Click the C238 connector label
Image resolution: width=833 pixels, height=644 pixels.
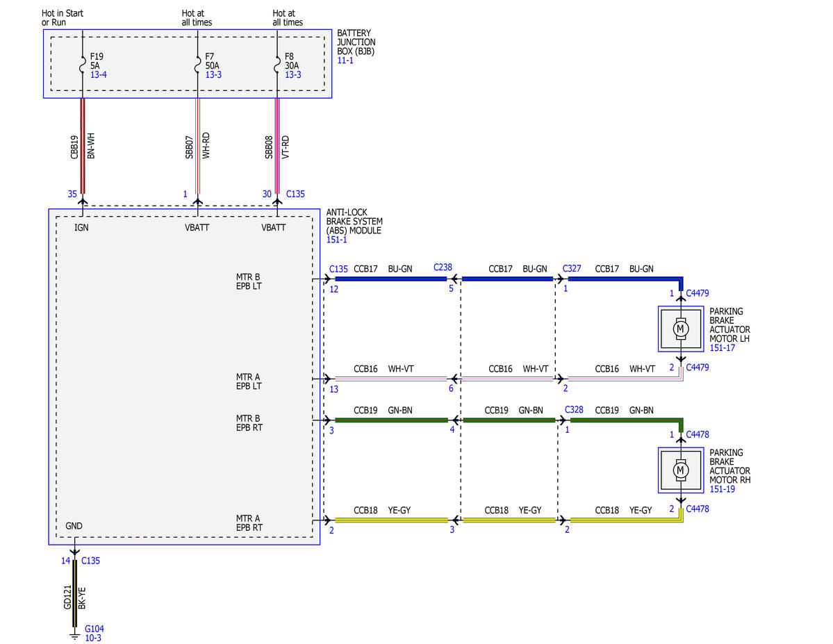[x=443, y=267]
